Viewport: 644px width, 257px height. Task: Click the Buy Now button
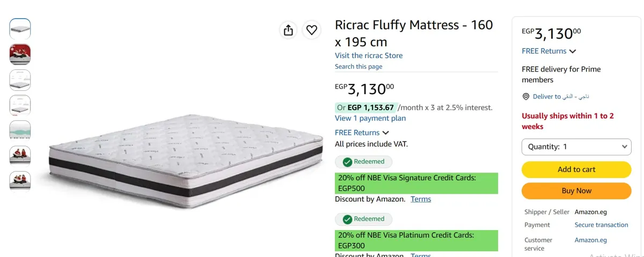pyautogui.click(x=576, y=191)
